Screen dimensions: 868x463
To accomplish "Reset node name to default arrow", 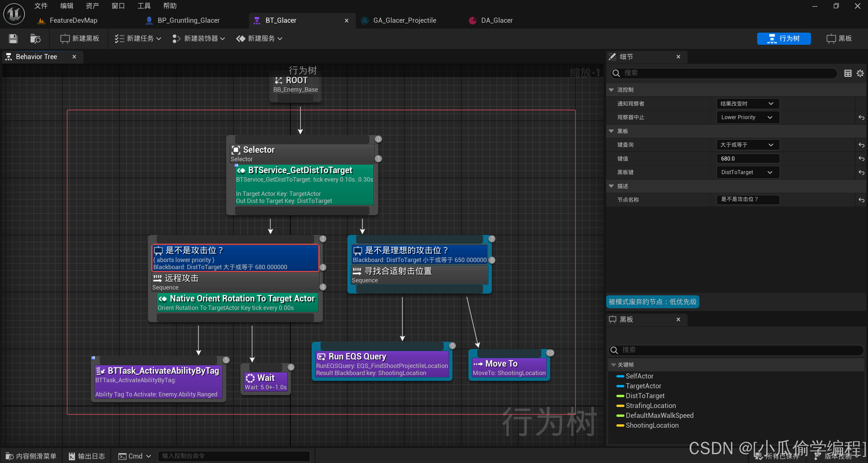I will [x=861, y=200].
